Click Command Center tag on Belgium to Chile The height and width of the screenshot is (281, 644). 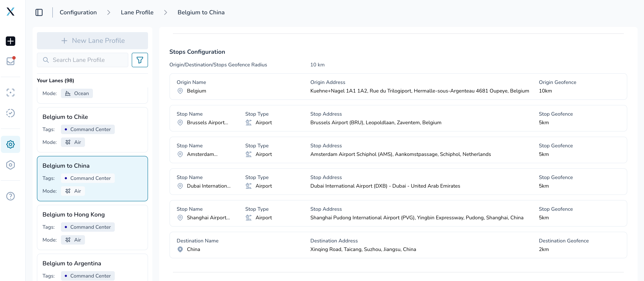coord(88,130)
